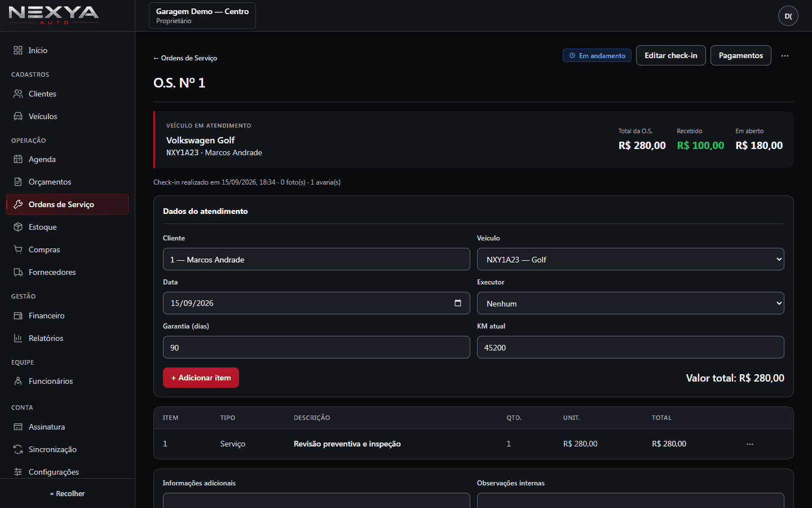The width and height of the screenshot is (812, 508).
Task: Click the Financeiro wallet icon
Action: [x=18, y=316]
